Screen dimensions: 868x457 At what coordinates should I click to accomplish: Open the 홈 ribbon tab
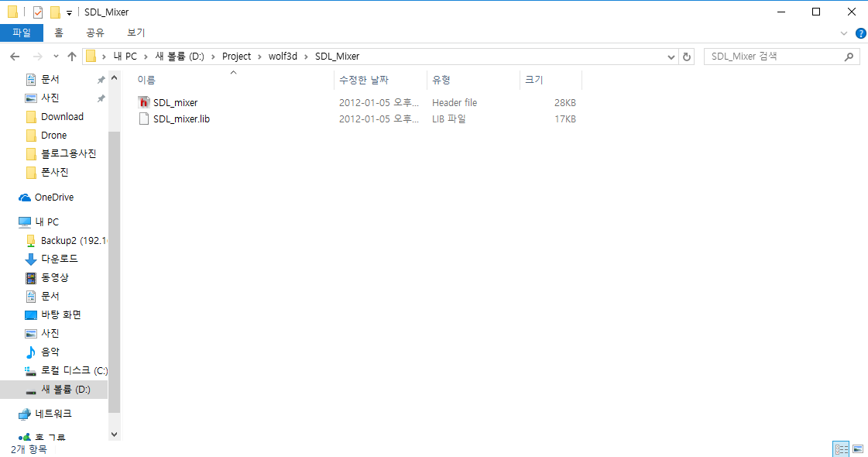pos(59,33)
